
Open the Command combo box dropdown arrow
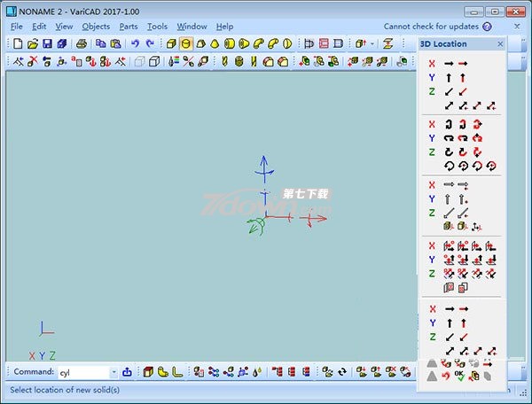(x=114, y=372)
